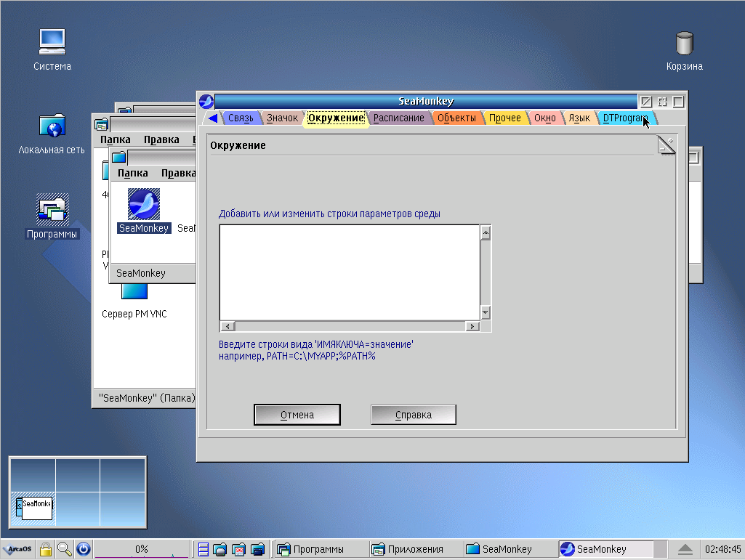Click the blue left tab-scroll arrow
Screen dimensions: 745x560
pos(213,118)
